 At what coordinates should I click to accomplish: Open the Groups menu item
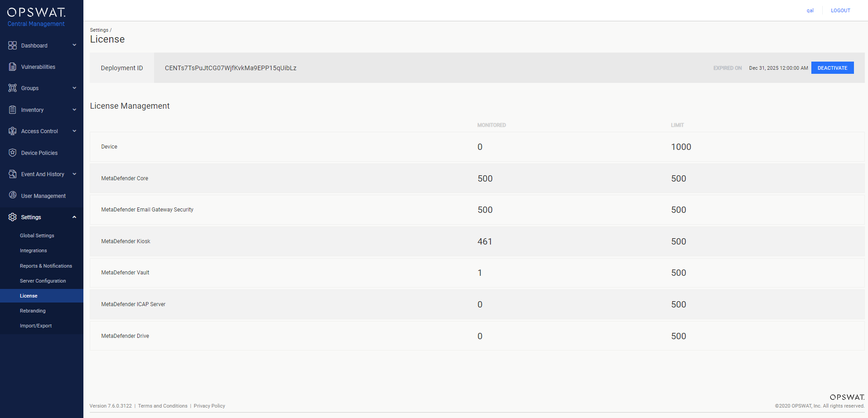[30, 88]
